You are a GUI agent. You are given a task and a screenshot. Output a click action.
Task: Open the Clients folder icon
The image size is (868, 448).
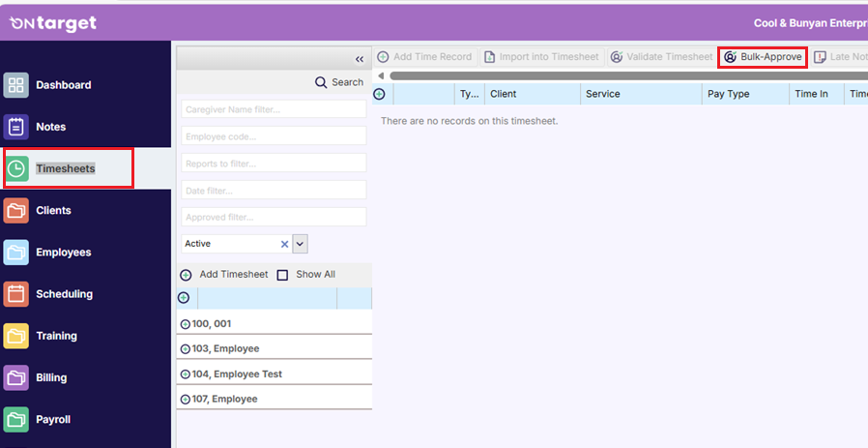point(16,210)
